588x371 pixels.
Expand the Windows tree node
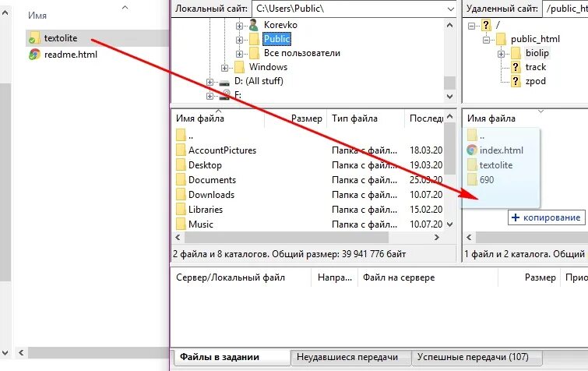point(224,68)
